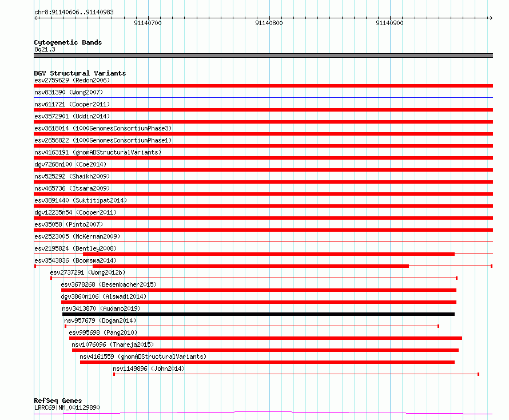This screenshot has width=509, height=420.
Task: Open esv3572901 (Uddin2014) variant
Action: [72, 116]
